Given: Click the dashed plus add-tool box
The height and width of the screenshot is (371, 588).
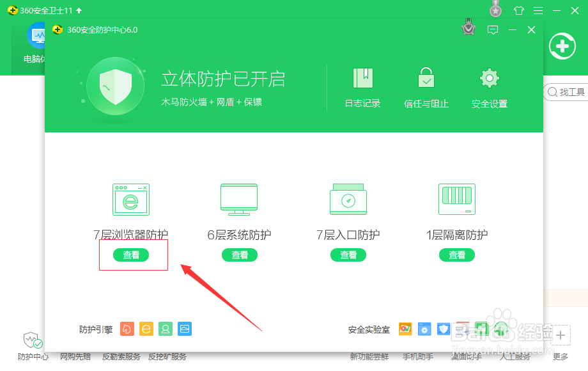Looking at the screenshot, I should (561, 335).
